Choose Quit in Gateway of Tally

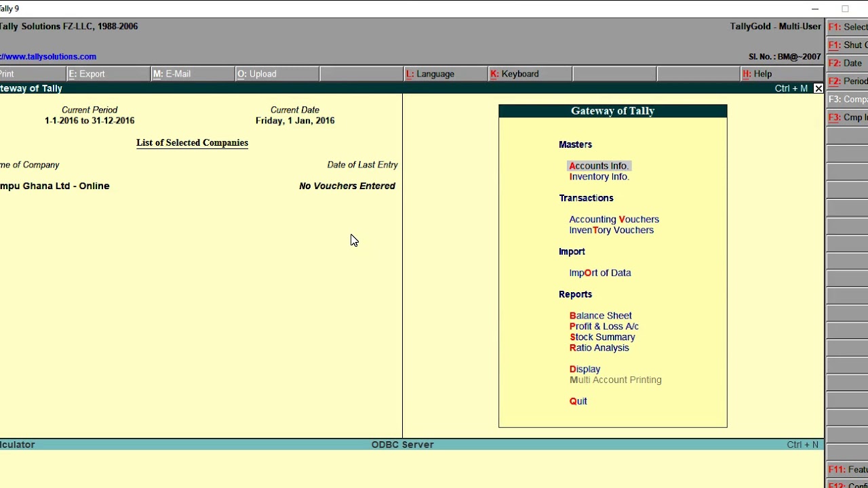(x=578, y=401)
